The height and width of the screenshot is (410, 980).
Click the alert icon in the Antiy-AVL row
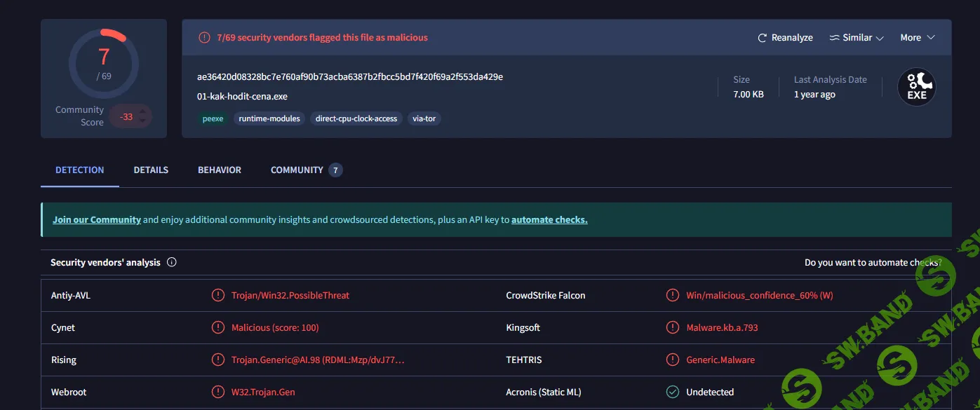click(218, 296)
